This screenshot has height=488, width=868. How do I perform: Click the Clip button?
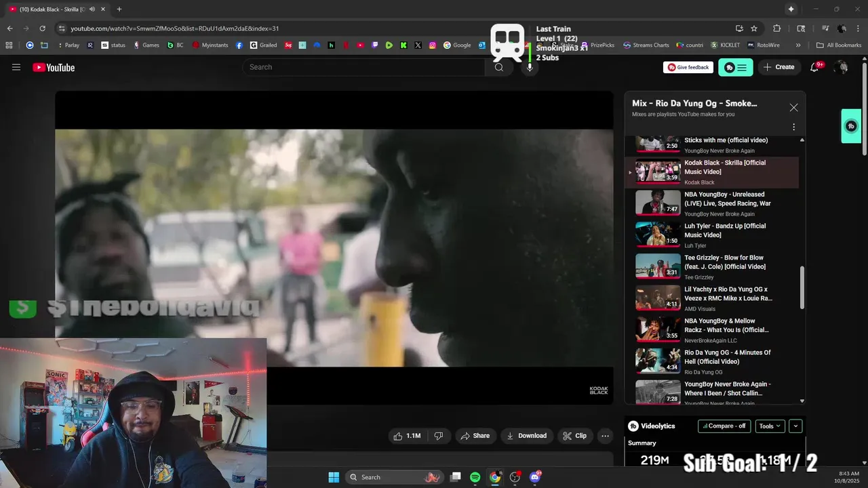pyautogui.click(x=574, y=436)
